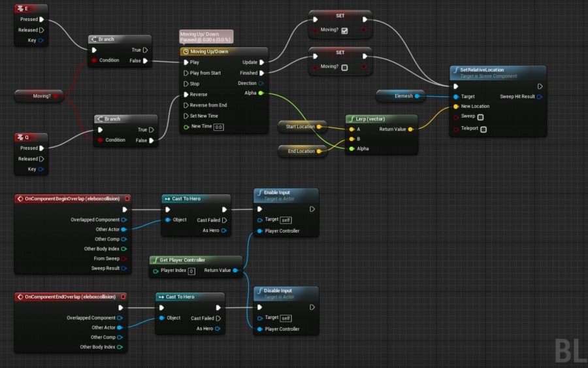This screenshot has width=588, height=368.
Task: Enable the Sweep checkbox on SetRelativeLocation
Action: (480, 117)
